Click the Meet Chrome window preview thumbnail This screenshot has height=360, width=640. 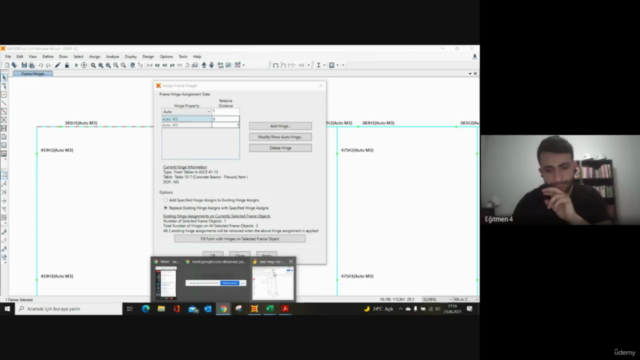pos(166,282)
